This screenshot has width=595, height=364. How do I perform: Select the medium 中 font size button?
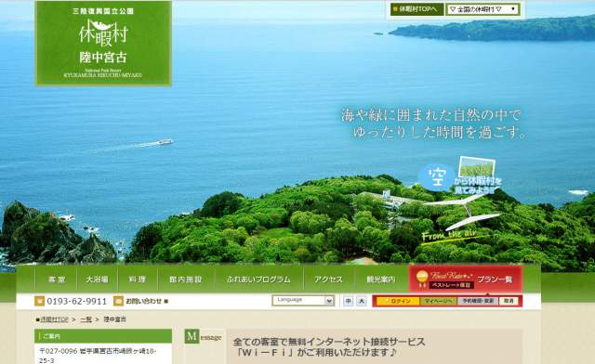pos(348,301)
